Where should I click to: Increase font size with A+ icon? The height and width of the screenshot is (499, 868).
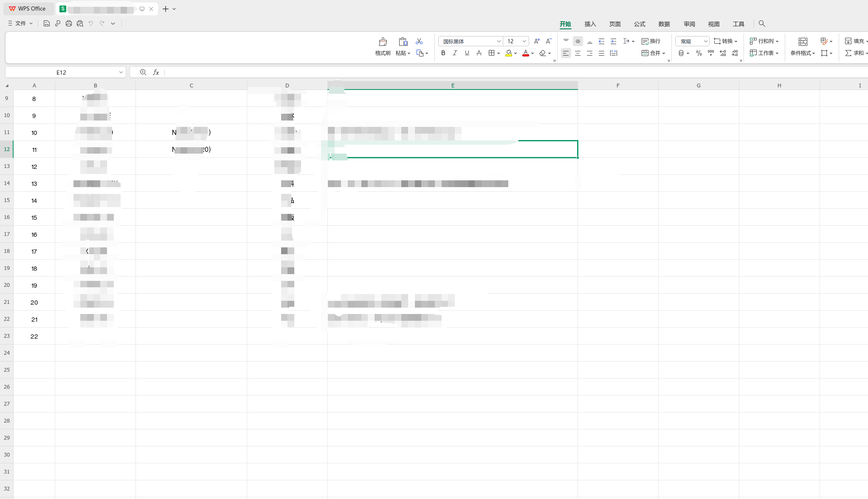point(537,41)
